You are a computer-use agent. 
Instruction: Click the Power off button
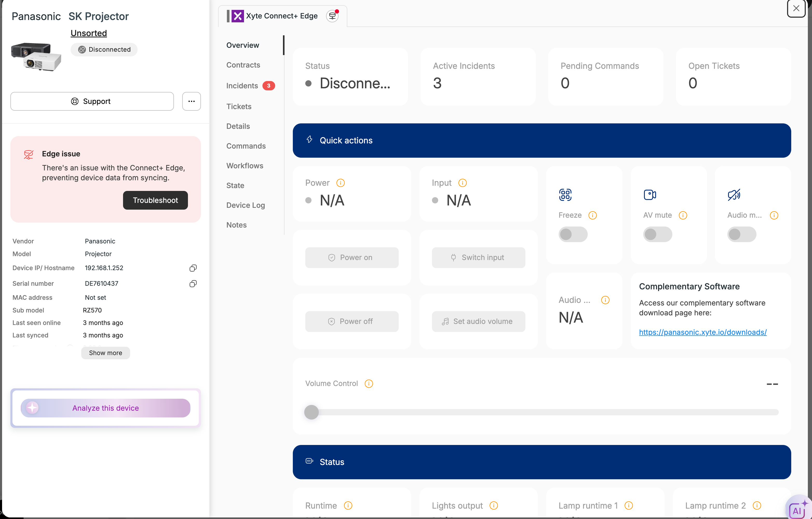coord(352,322)
